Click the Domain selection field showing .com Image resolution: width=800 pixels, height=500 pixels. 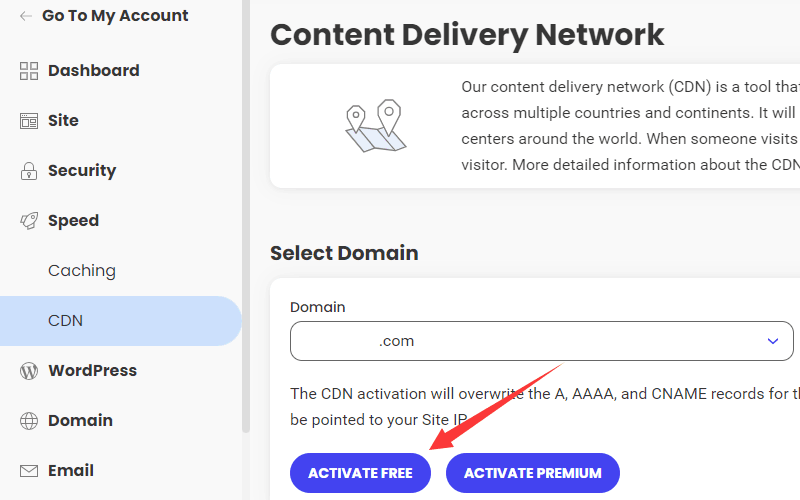click(x=520, y=341)
